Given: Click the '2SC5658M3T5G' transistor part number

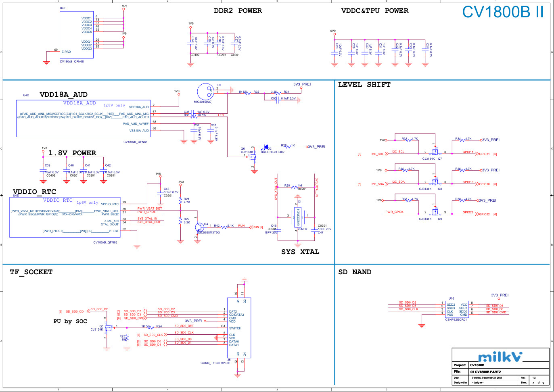Looking at the screenshot, I should pyautogui.click(x=208, y=233).
